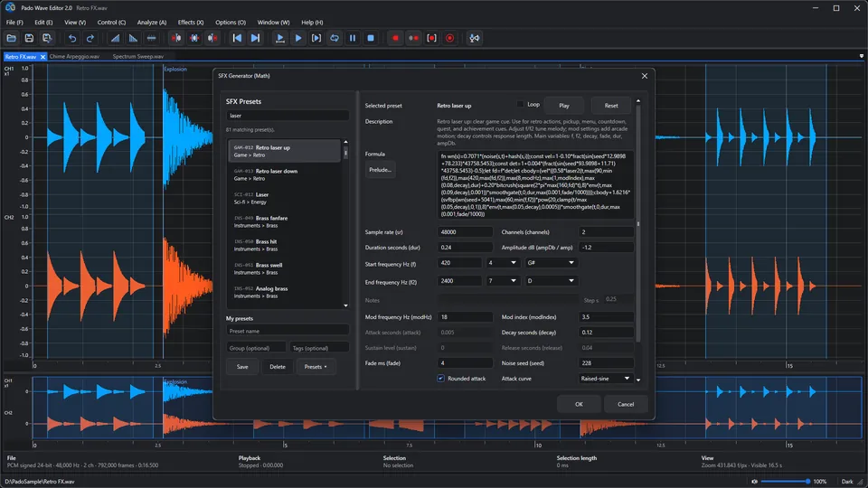This screenshot has height=488, width=868.
Task: Click the Save As icon in toolbar
Action: tap(47, 38)
